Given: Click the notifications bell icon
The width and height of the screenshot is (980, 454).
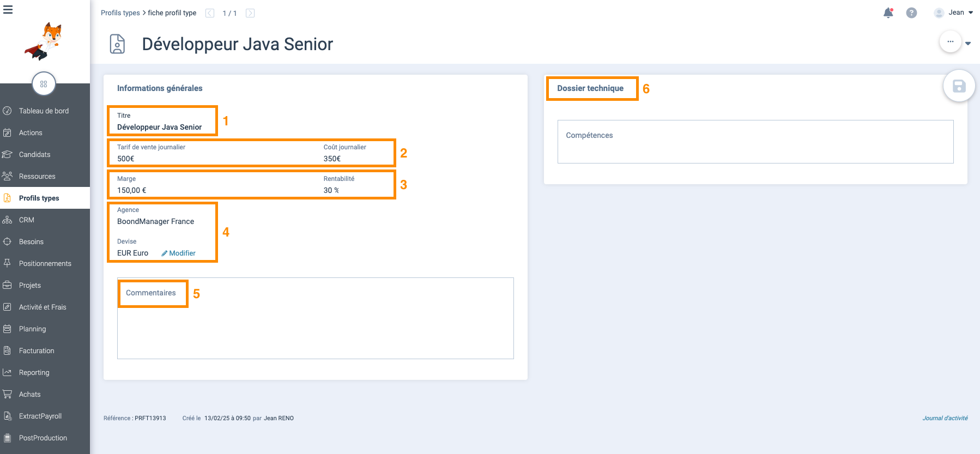Looking at the screenshot, I should (888, 13).
